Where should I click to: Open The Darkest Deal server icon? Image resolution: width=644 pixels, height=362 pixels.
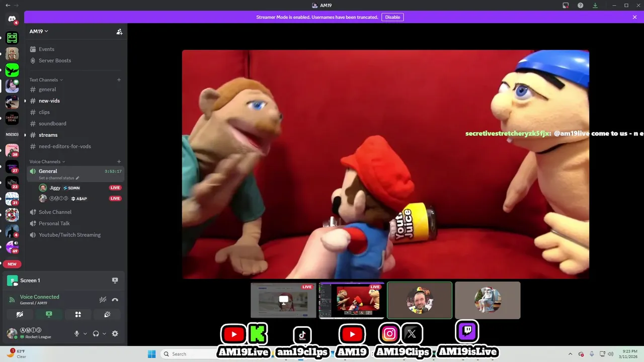pos(12,119)
